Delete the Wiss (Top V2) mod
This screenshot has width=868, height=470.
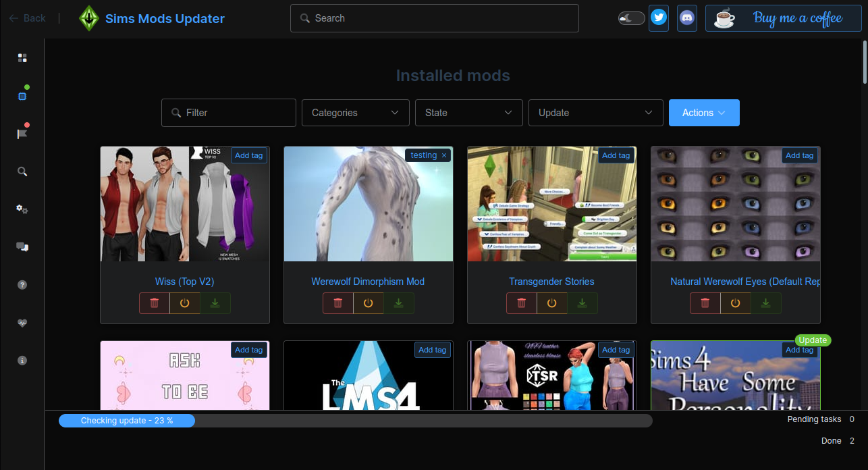[155, 303]
